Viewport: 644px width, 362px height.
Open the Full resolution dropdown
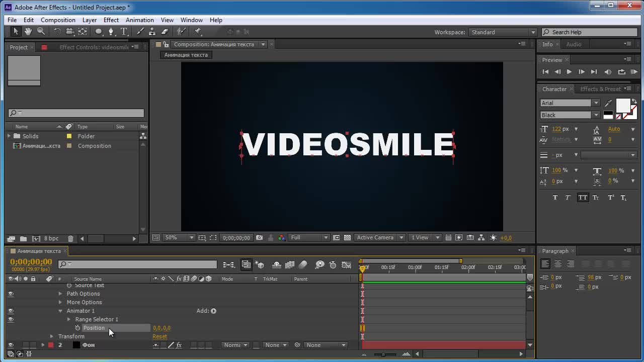point(309,238)
